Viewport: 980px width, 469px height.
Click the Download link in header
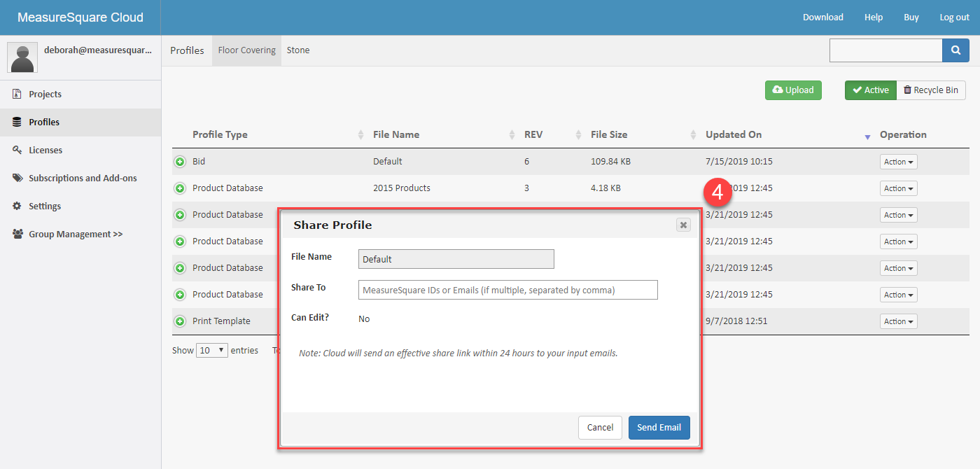(x=823, y=17)
